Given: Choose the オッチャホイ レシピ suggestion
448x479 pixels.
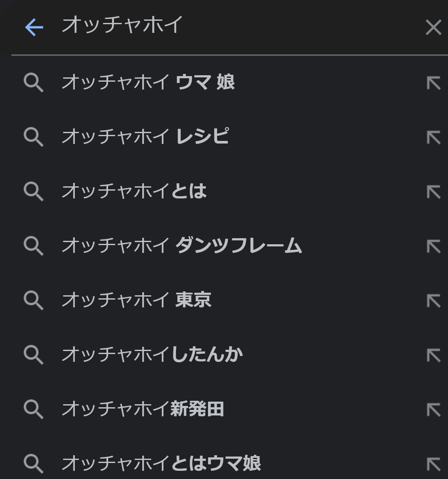Looking at the screenshot, I should tap(145, 137).
